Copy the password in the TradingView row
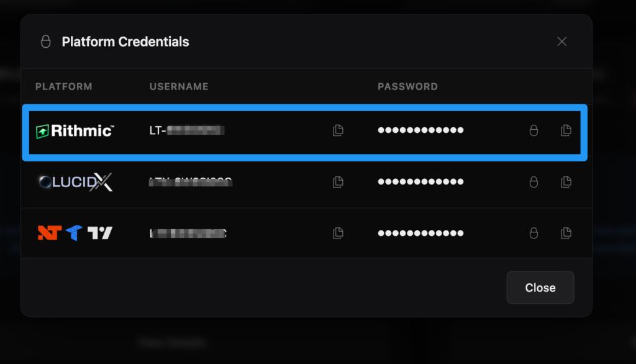The image size is (636, 364). [x=566, y=233]
